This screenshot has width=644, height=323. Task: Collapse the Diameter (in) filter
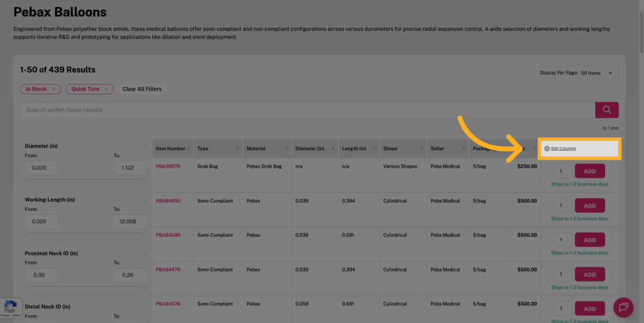coord(145,146)
